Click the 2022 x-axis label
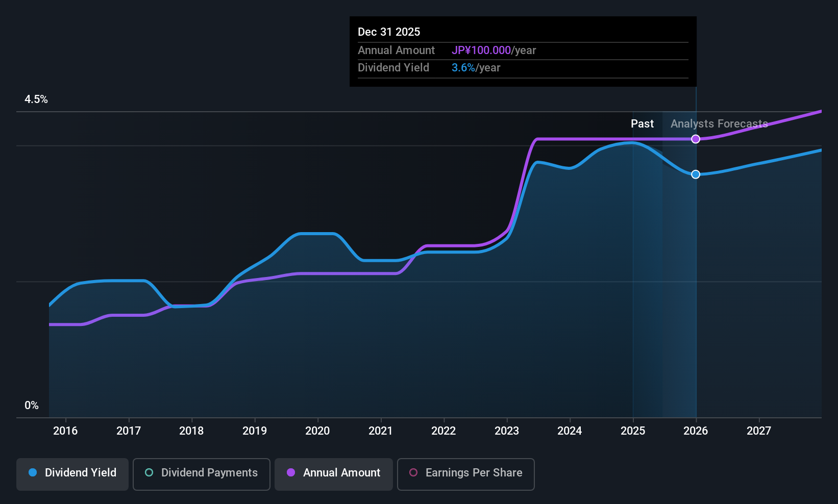Screen dimensions: 838x504 443,431
